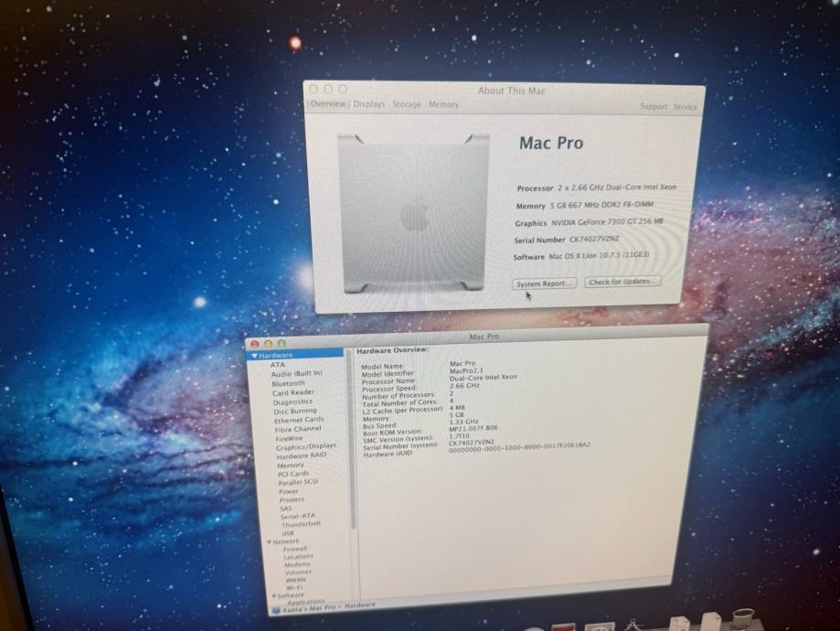Click the Bus Speed value '1.33 GHz'
840x631 pixels.
(463, 422)
